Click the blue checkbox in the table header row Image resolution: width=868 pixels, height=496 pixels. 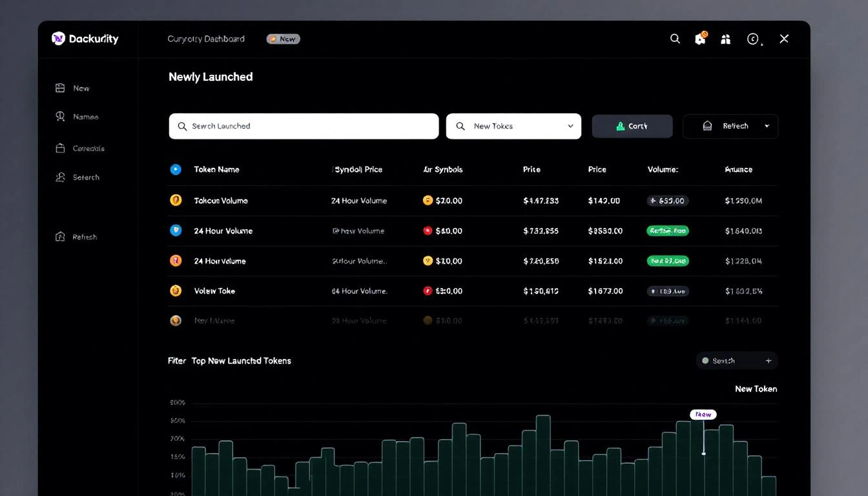pos(175,169)
